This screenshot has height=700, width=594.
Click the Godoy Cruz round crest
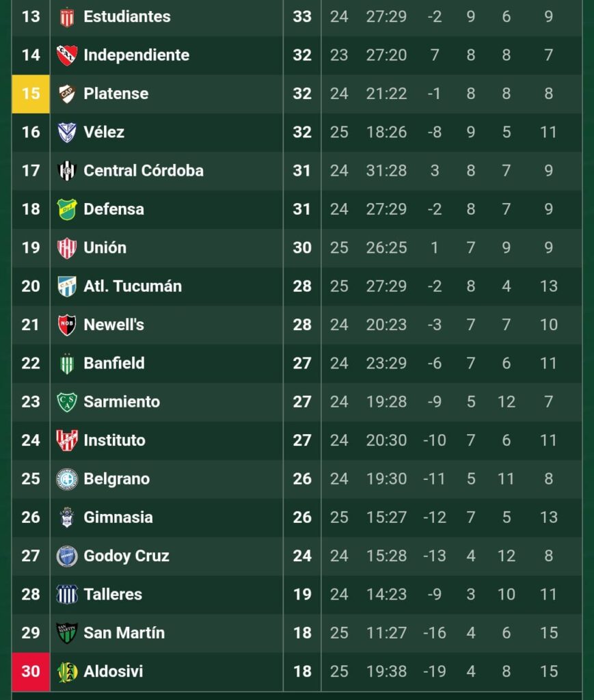[67, 556]
